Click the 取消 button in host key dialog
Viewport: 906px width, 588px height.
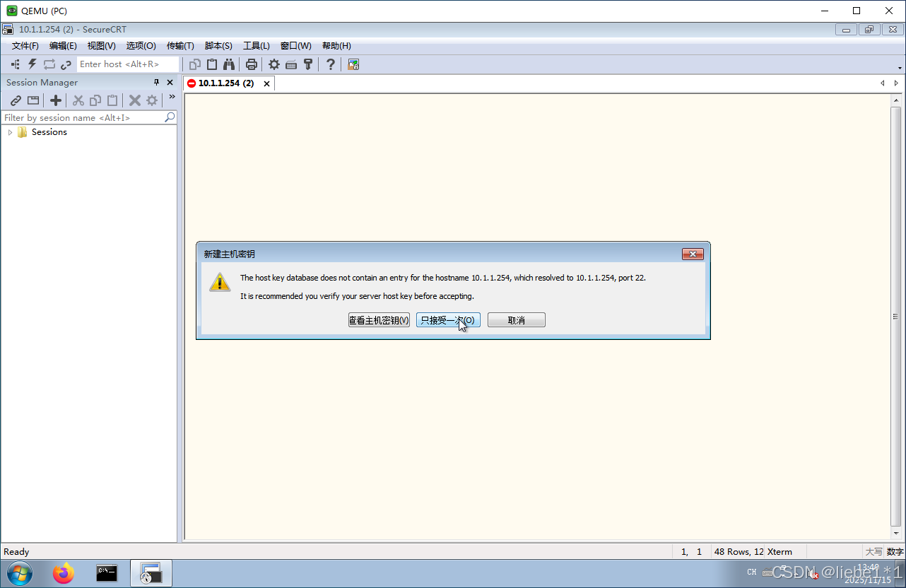517,320
